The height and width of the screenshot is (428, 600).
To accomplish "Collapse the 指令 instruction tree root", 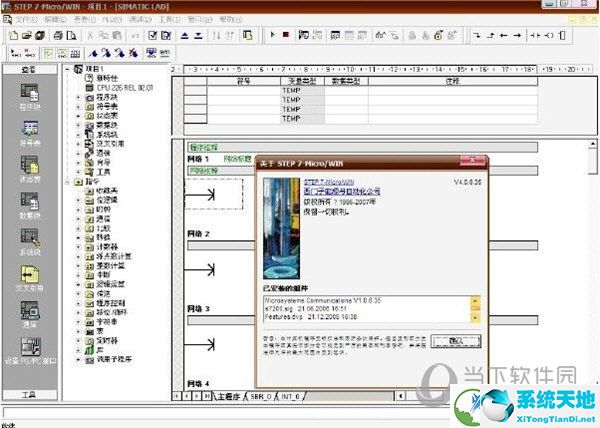I will pos(67,182).
